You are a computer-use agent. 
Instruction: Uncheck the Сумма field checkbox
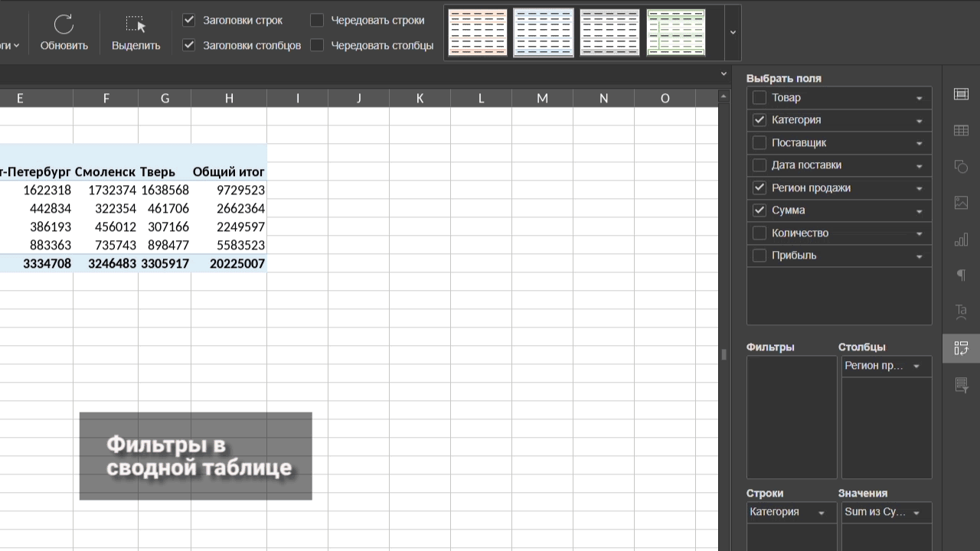click(759, 210)
